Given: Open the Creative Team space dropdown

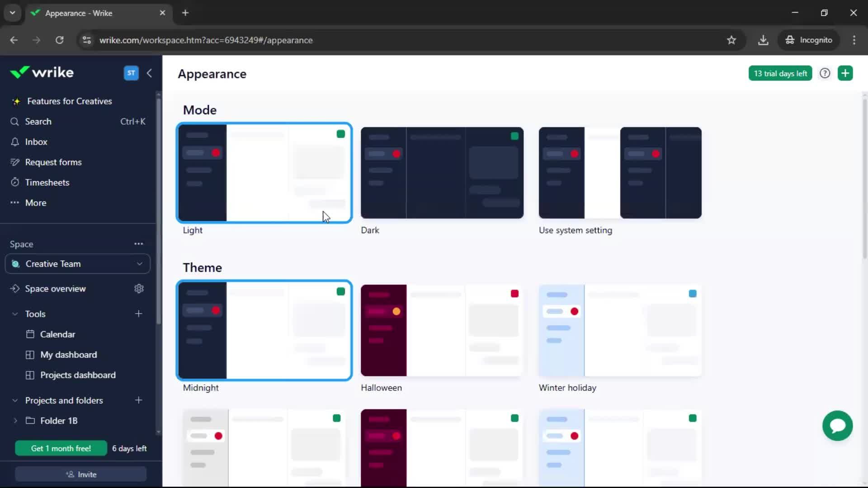Looking at the screenshot, I should point(78,264).
